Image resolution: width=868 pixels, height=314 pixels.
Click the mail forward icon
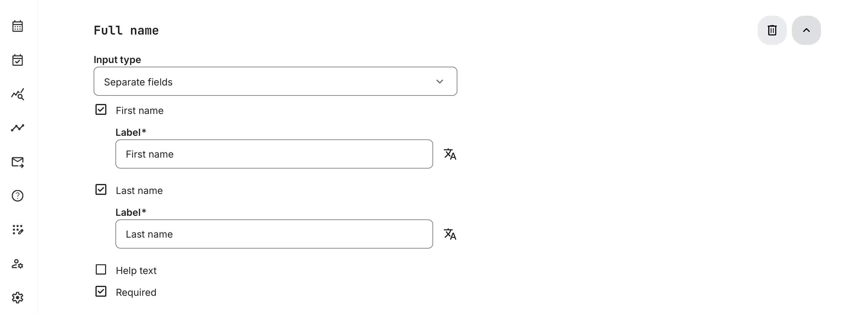tap(18, 162)
